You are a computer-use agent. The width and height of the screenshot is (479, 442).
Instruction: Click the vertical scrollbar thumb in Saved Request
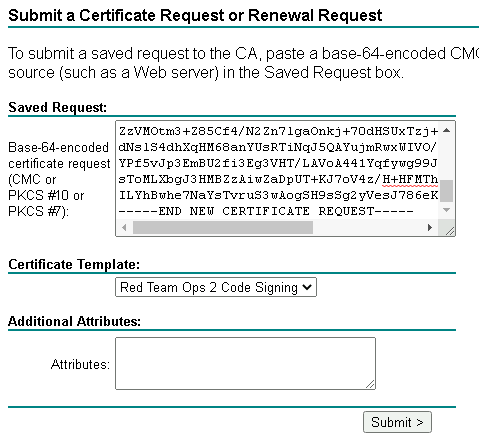coord(447,191)
